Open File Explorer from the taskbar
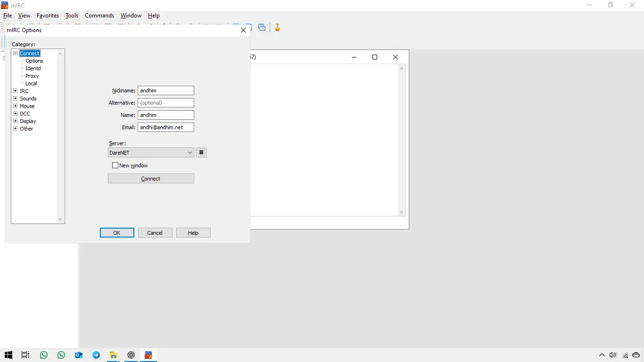Viewport: 644px width, 362px height. [x=114, y=355]
